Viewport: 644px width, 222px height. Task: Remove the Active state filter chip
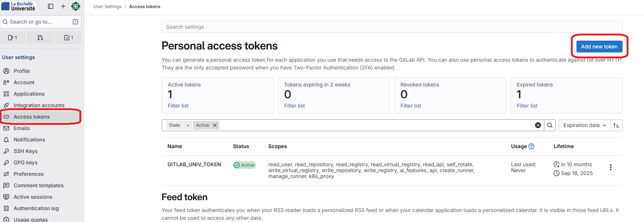(215, 125)
